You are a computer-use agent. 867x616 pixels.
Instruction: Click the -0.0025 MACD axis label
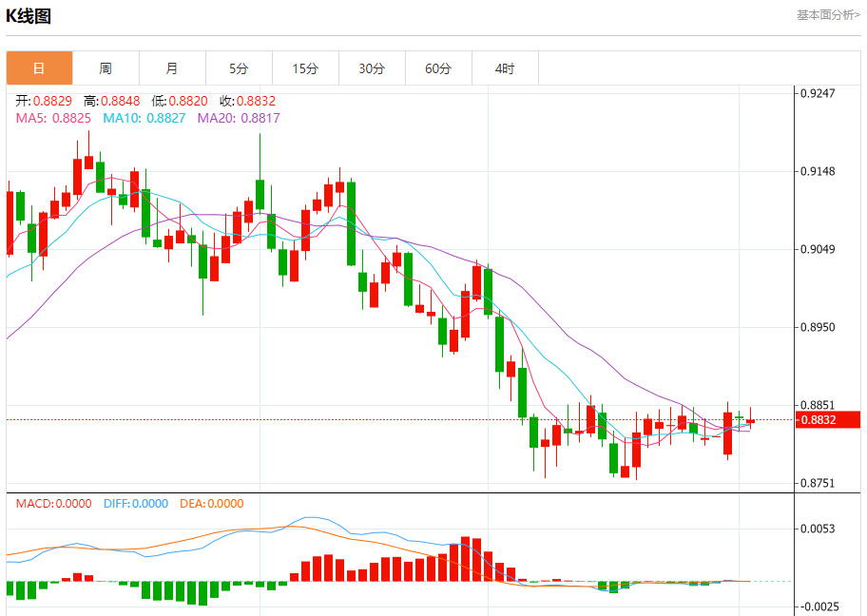pyautogui.click(x=820, y=606)
